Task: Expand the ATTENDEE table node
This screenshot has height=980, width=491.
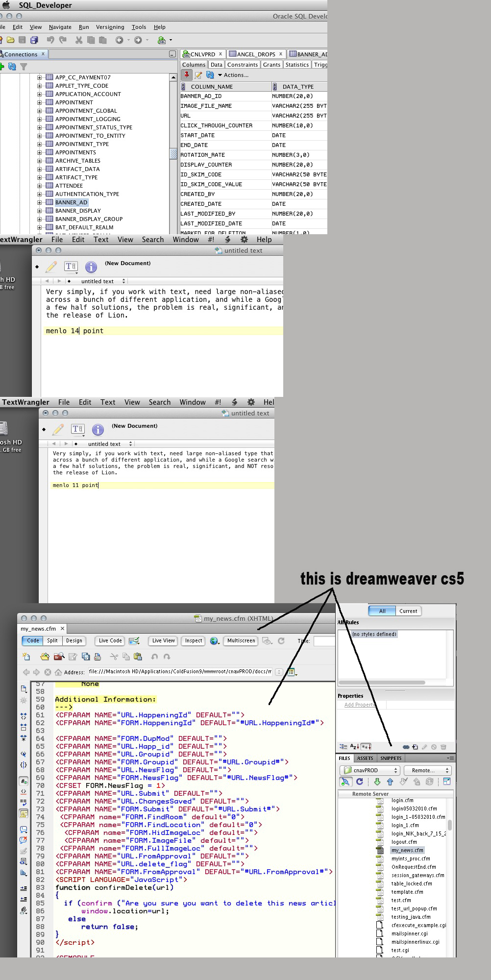Action: tap(40, 186)
